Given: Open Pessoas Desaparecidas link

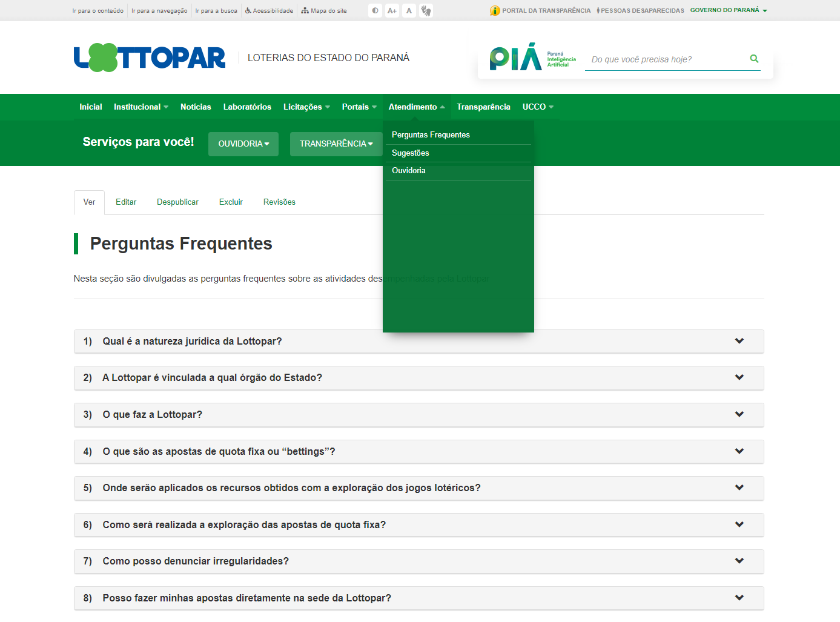Looking at the screenshot, I should [x=640, y=10].
